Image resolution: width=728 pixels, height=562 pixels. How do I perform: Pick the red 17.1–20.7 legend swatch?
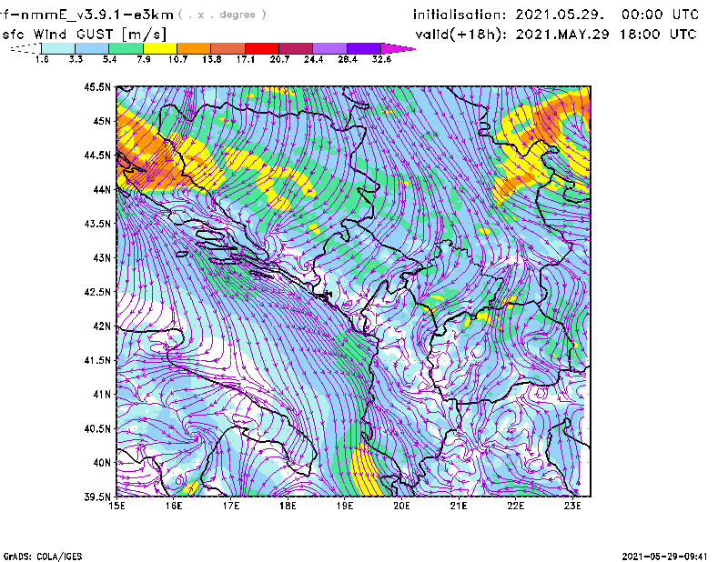point(262,48)
